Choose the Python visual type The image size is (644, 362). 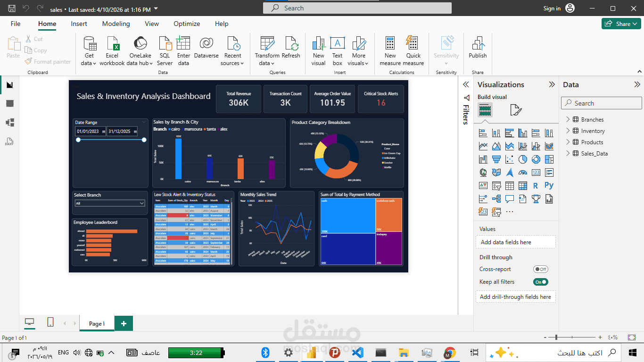pyautogui.click(x=549, y=186)
